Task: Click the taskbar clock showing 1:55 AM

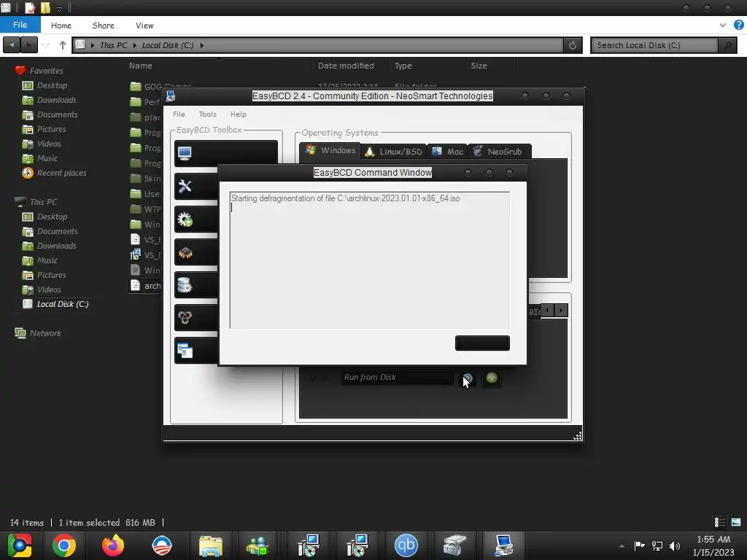Action: coord(713,545)
